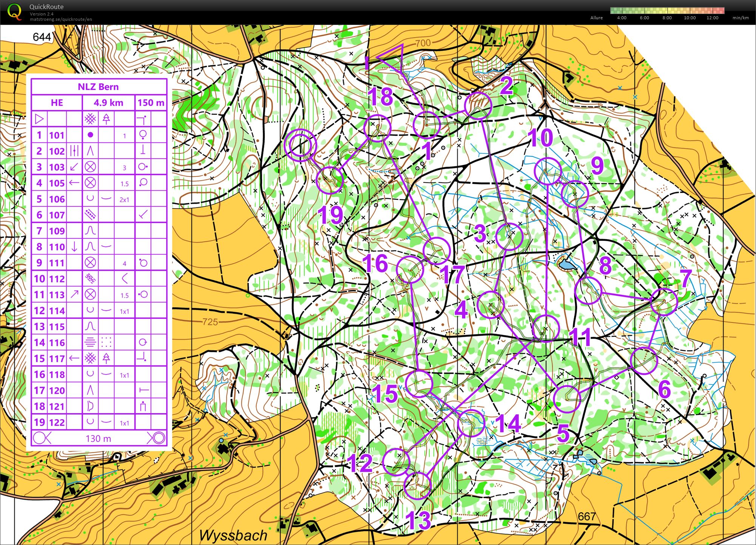
Task: Select control circle 7 on the map
Action: point(663,302)
